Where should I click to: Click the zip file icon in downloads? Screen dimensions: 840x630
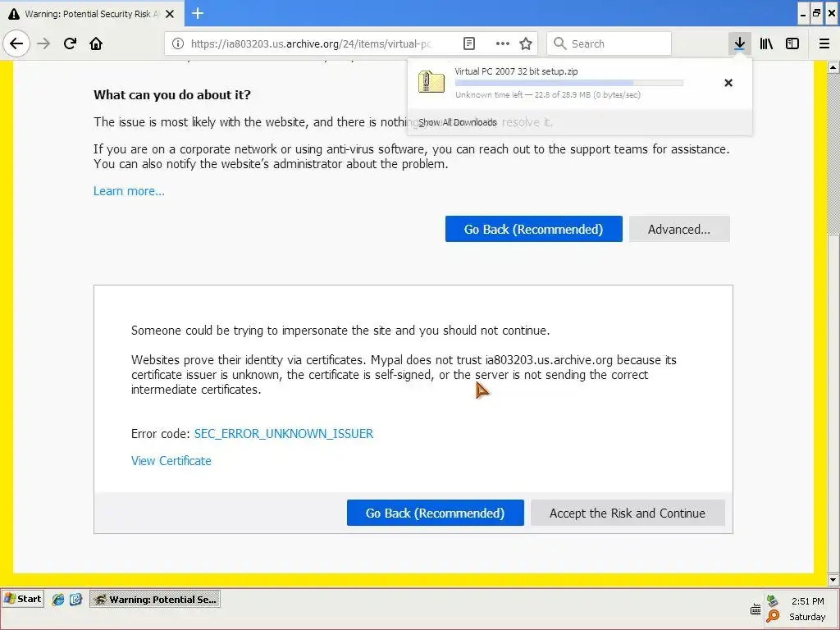tap(431, 82)
